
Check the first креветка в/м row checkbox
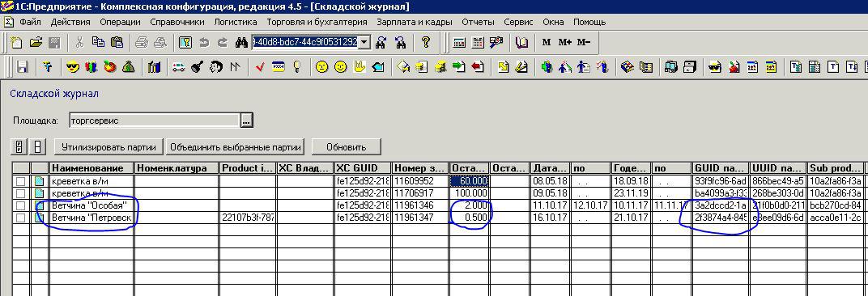coord(21,181)
